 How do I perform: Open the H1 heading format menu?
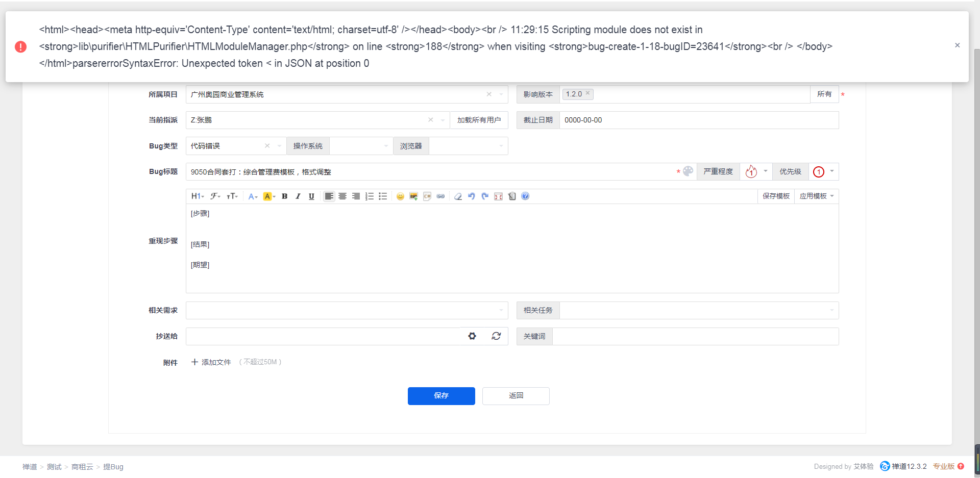point(198,196)
